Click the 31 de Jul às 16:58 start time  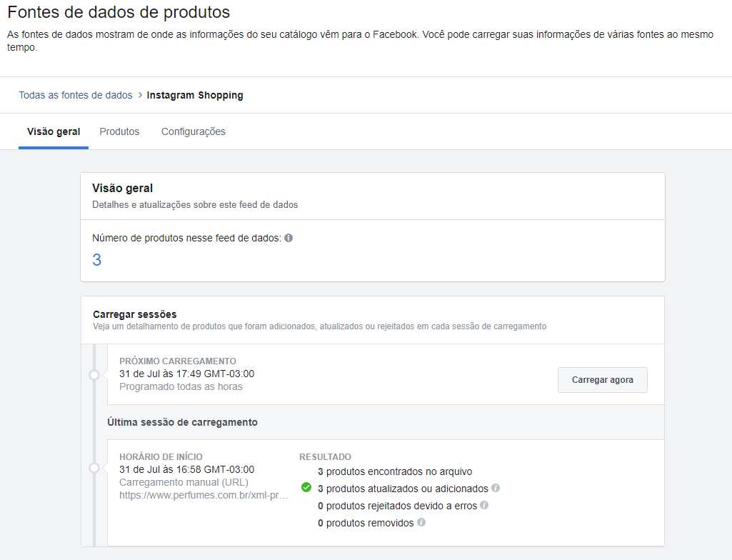click(186, 469)
